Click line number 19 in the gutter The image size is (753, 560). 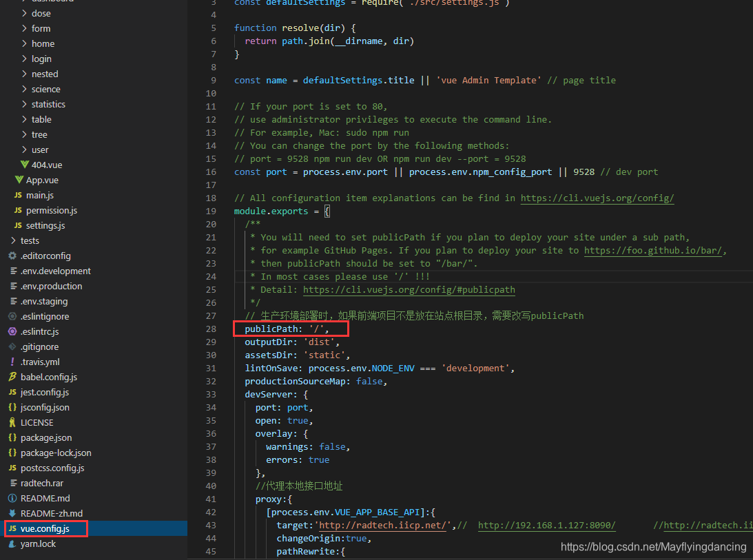pos(211,211)
